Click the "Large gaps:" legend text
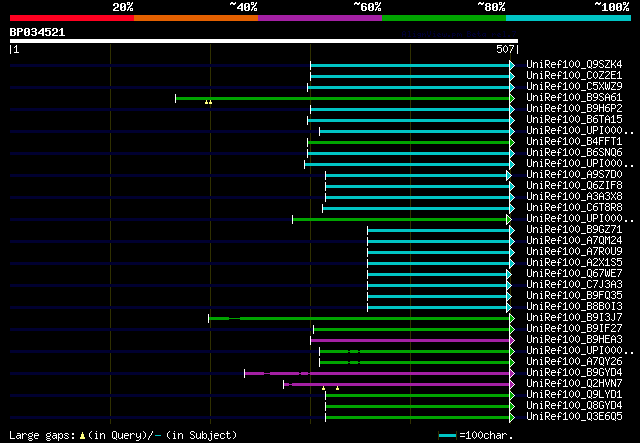Screen dimensions: 640x443 tap(42, 435)
